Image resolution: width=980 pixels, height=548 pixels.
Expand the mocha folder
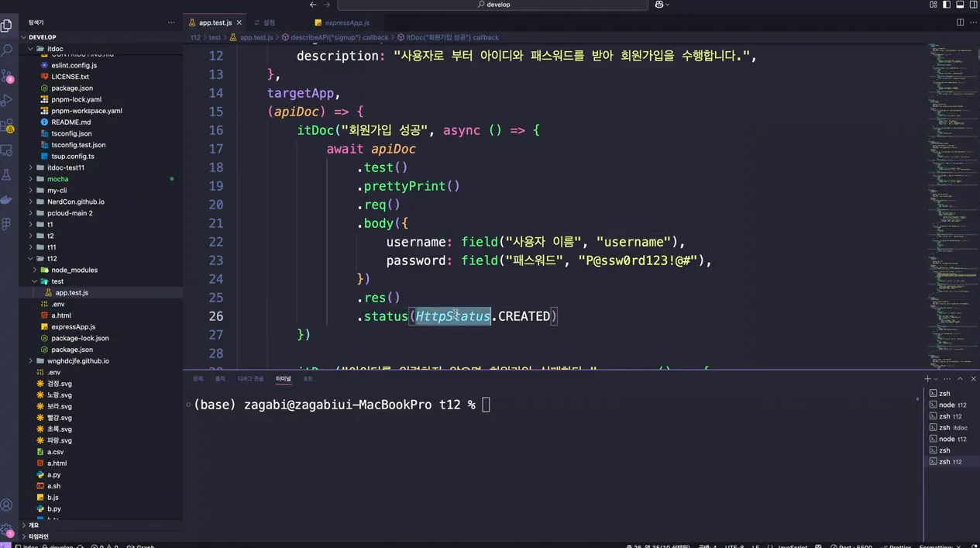[x=101, y=179]
